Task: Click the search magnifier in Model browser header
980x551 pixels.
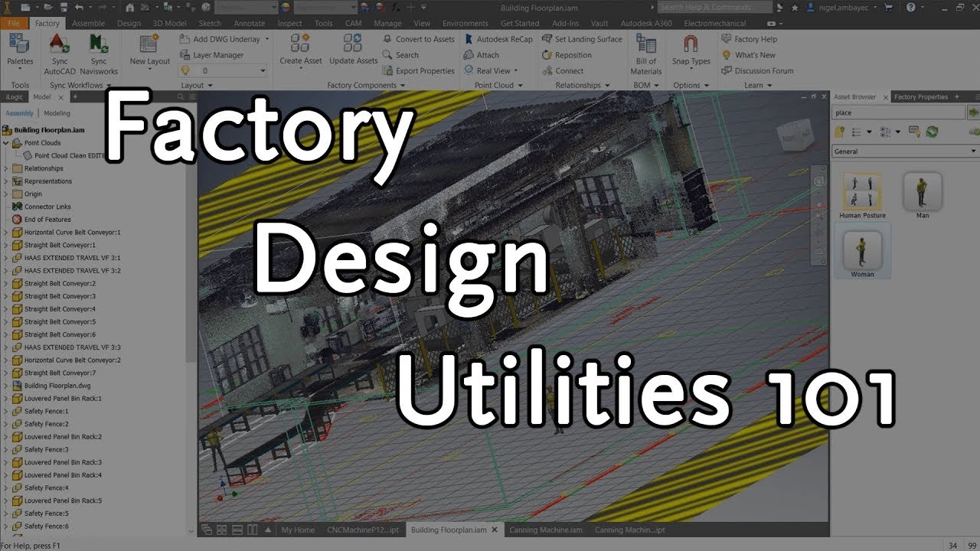Action: [181, 97]
